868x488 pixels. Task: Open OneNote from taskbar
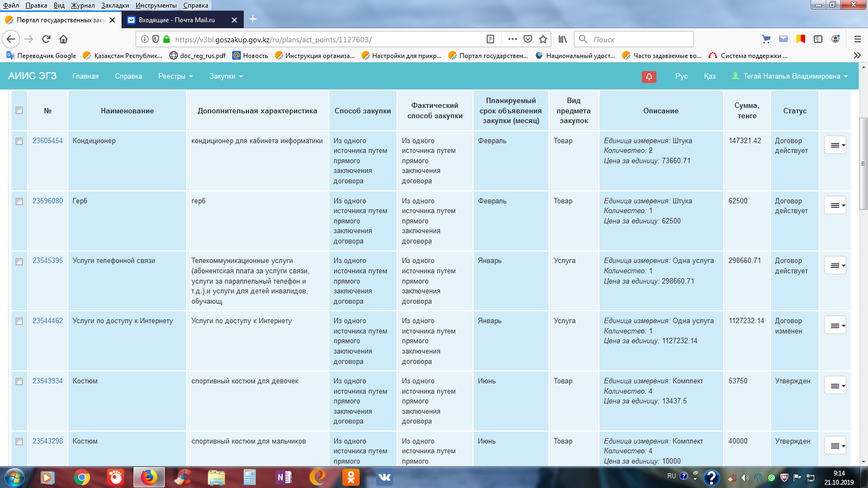pyautogui.click(x=284, y=477)
